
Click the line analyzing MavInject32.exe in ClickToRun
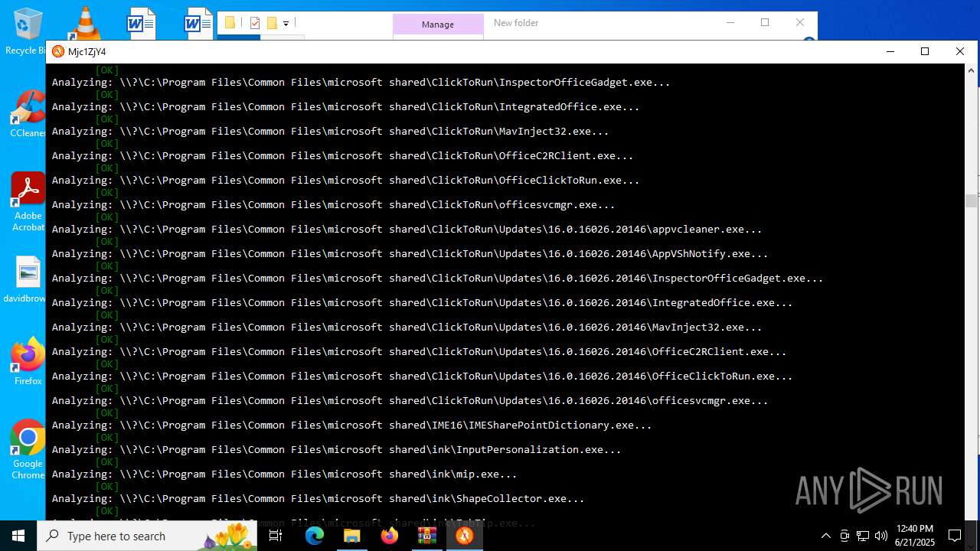click(330, 132)
